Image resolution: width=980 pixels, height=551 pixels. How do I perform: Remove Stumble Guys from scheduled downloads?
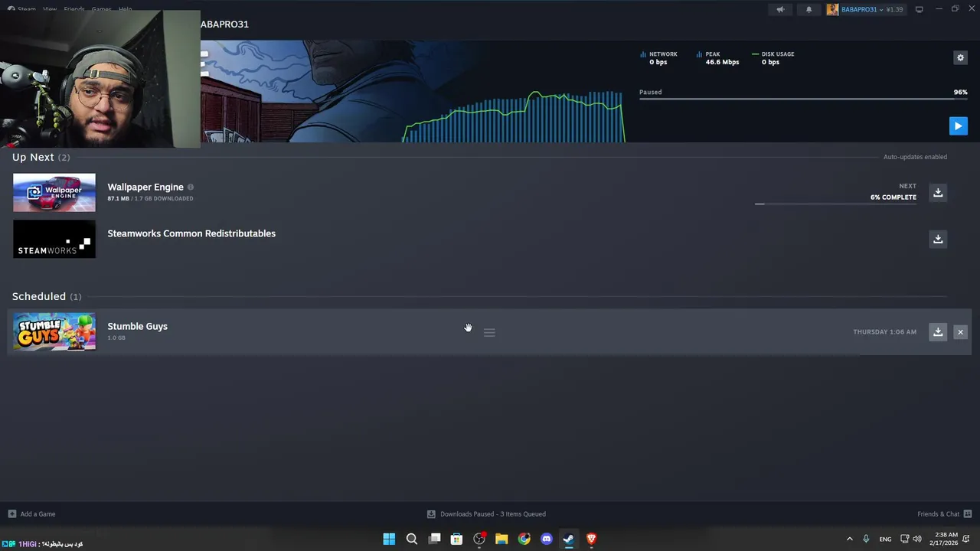coord(960,332)
